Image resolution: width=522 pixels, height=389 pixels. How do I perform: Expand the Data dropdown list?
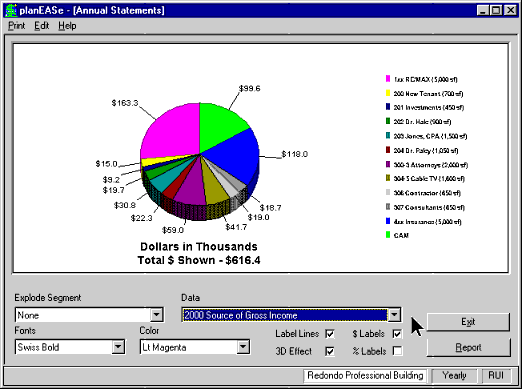click(394, 315)
